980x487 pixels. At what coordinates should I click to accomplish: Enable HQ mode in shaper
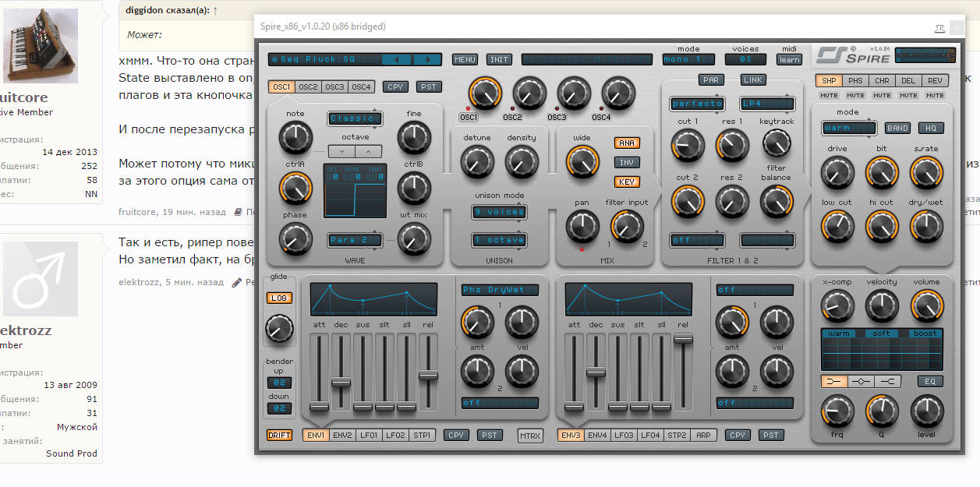pyautogui.click(x=931, y=128)
